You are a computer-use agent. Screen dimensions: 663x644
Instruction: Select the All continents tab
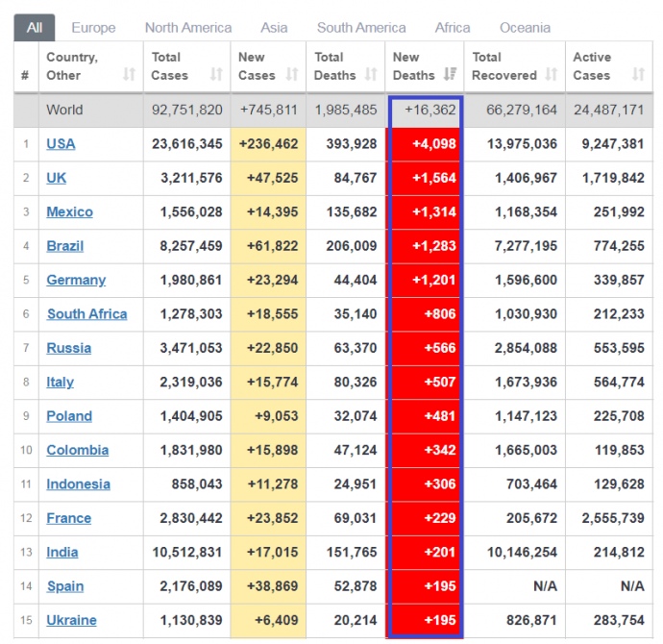click(35, 28)
